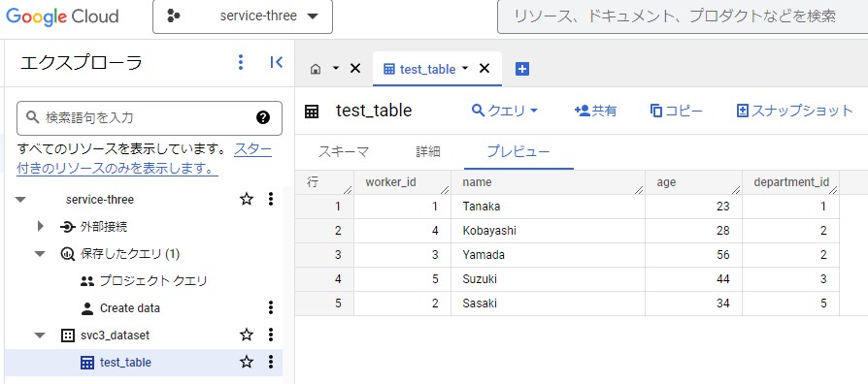Viewport: 868px width, 384px height.
Task: Open Explorer panel three-dot options menu
Action: pos(240,62)
